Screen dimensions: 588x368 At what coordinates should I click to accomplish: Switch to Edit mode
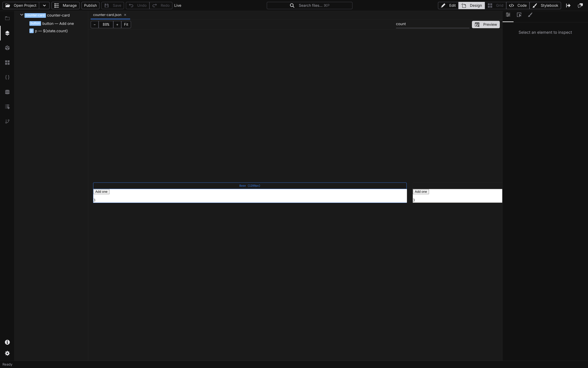coord(448,5)
